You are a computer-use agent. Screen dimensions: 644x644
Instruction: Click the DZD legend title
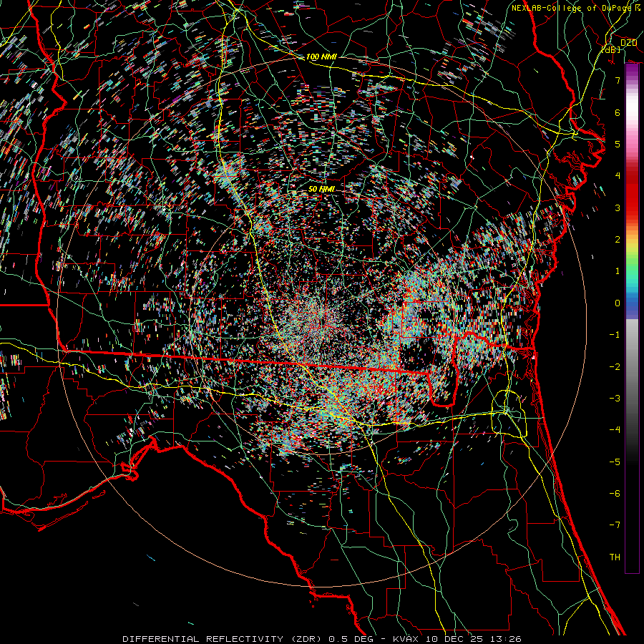(628, 43)
